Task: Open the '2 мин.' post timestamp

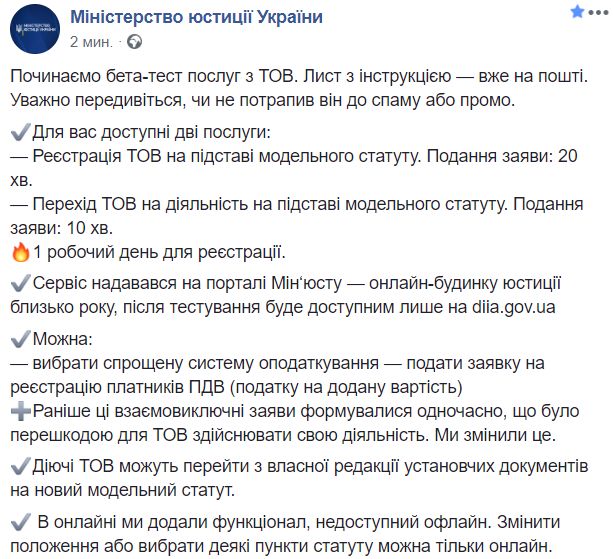Action: [91, 41]
